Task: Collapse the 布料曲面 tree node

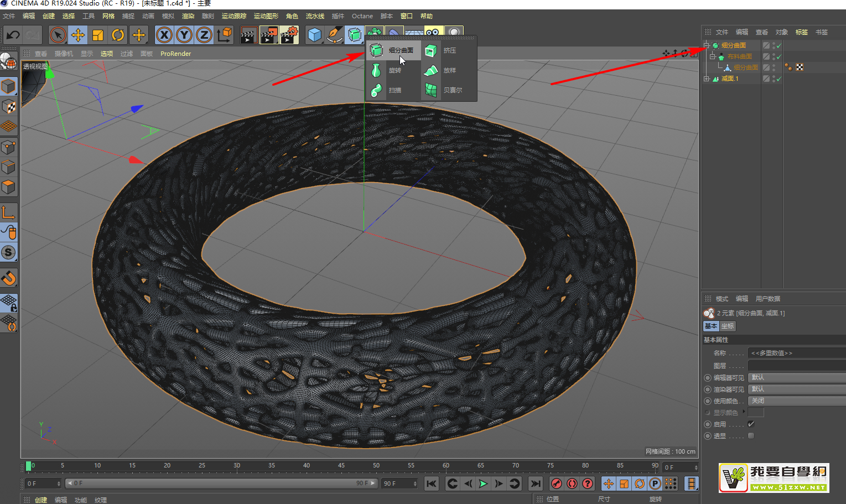Action: 713,56
